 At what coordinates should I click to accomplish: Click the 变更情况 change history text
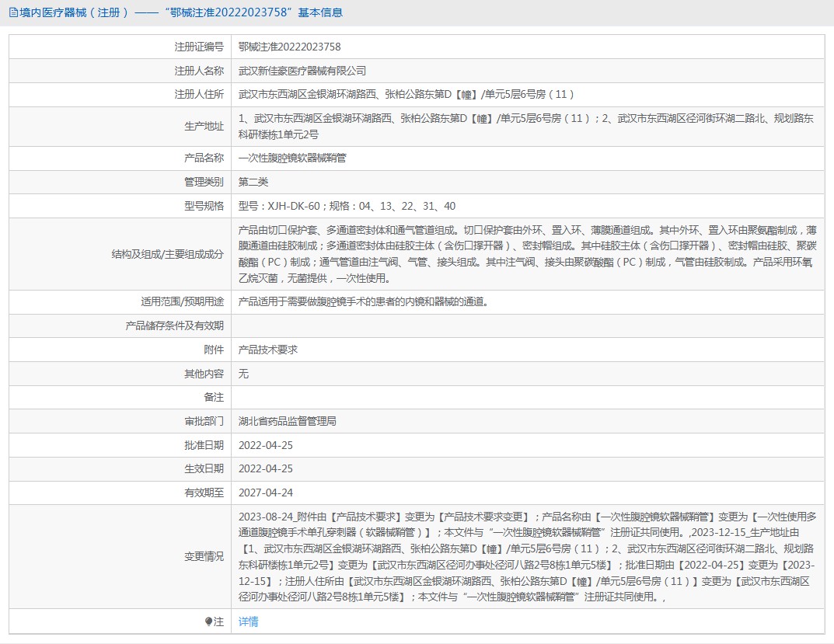tap(525, 556)
